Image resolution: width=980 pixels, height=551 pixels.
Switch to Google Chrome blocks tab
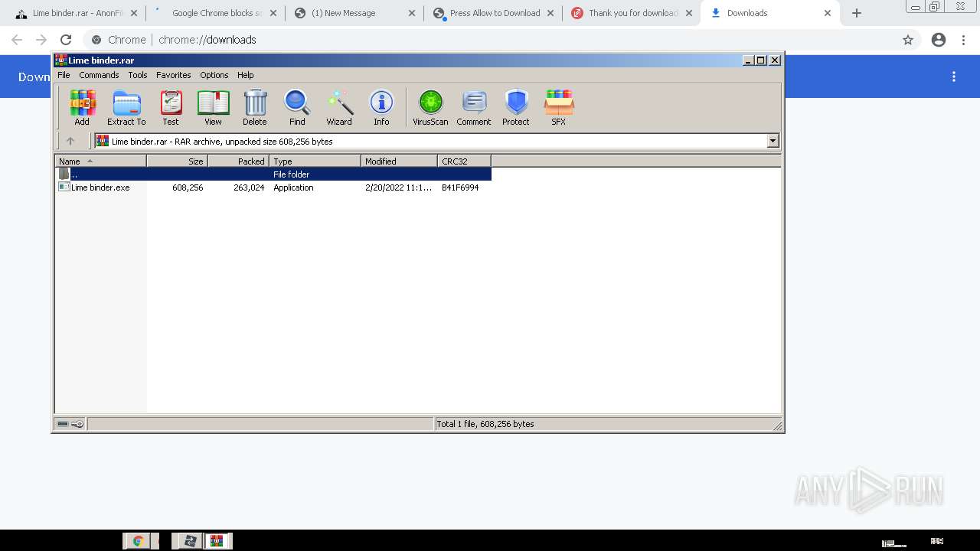[217, 13]
